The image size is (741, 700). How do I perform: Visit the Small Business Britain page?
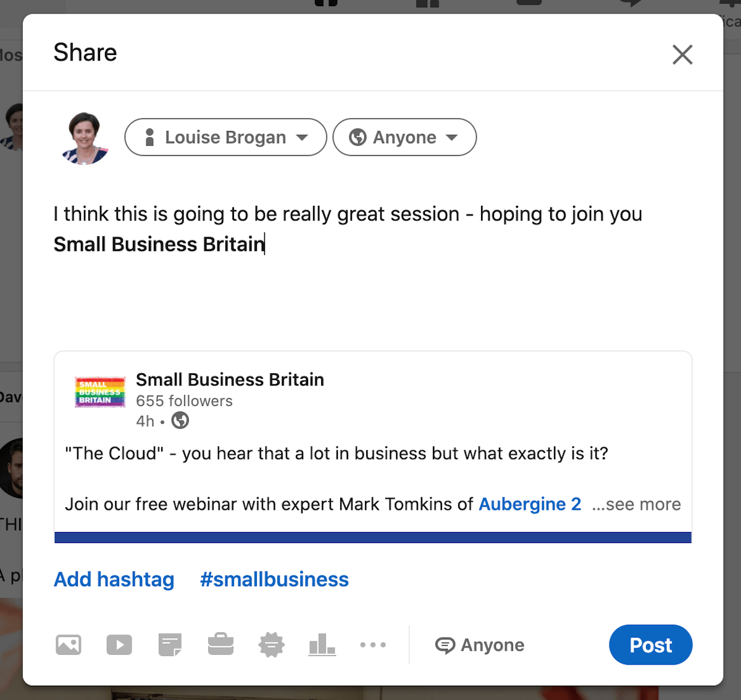(x=230, y=379)
